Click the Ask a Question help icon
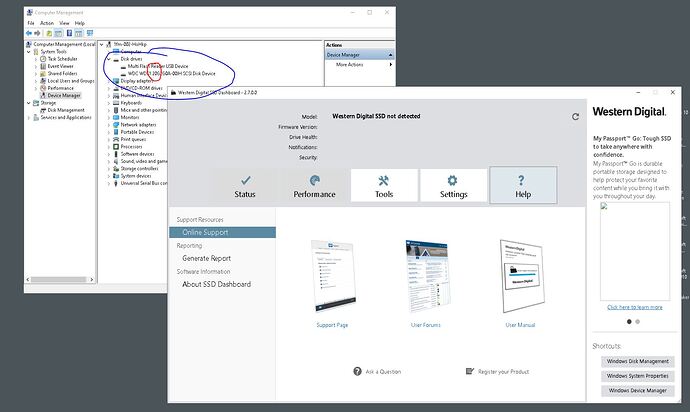 [357, 372]
